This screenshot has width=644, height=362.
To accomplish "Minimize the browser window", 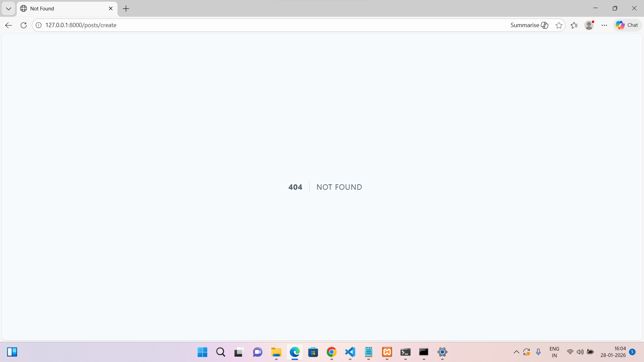I will click(x=596, y=8).
